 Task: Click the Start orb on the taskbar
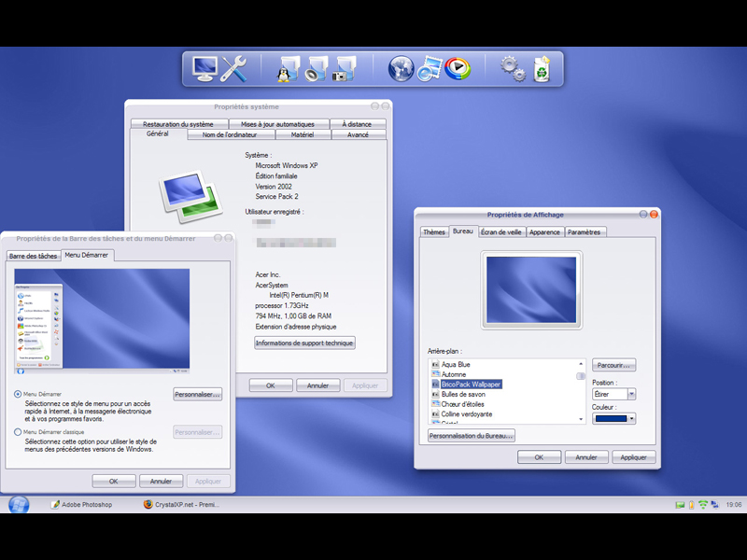click(19, 504)
